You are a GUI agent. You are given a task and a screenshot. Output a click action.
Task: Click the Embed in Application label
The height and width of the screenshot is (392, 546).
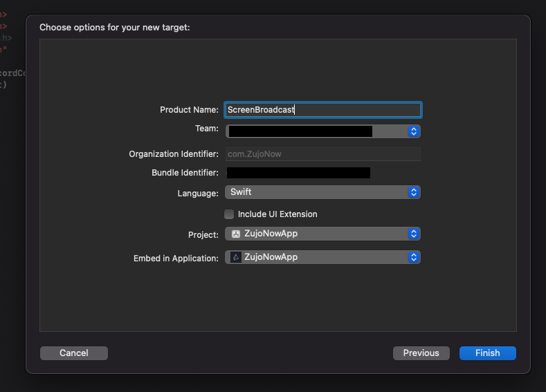point(176,259)
